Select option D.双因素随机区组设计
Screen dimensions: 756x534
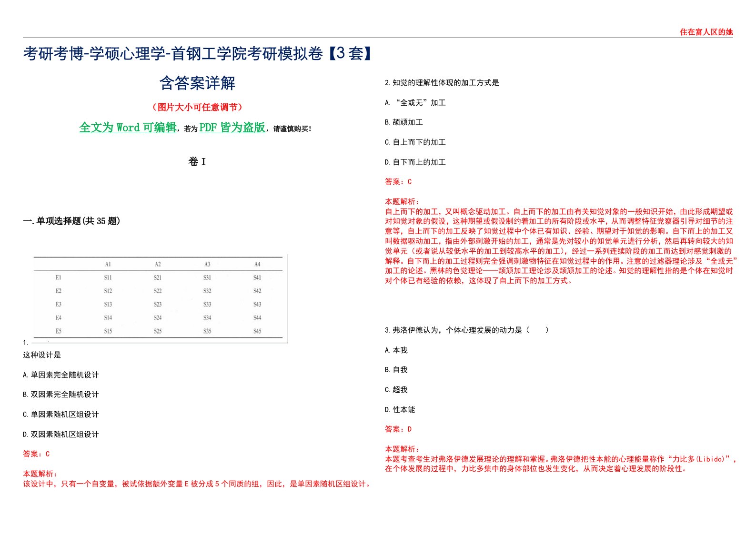pos(61,435)
